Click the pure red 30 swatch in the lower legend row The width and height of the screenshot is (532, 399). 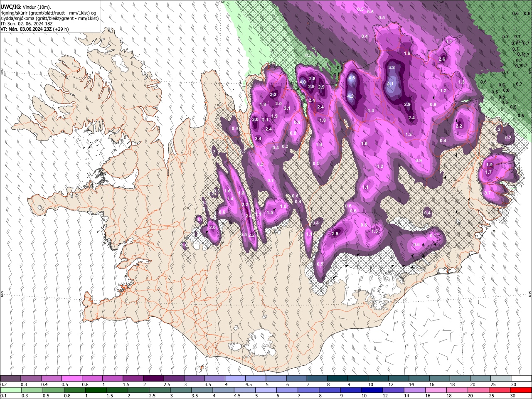521,390
